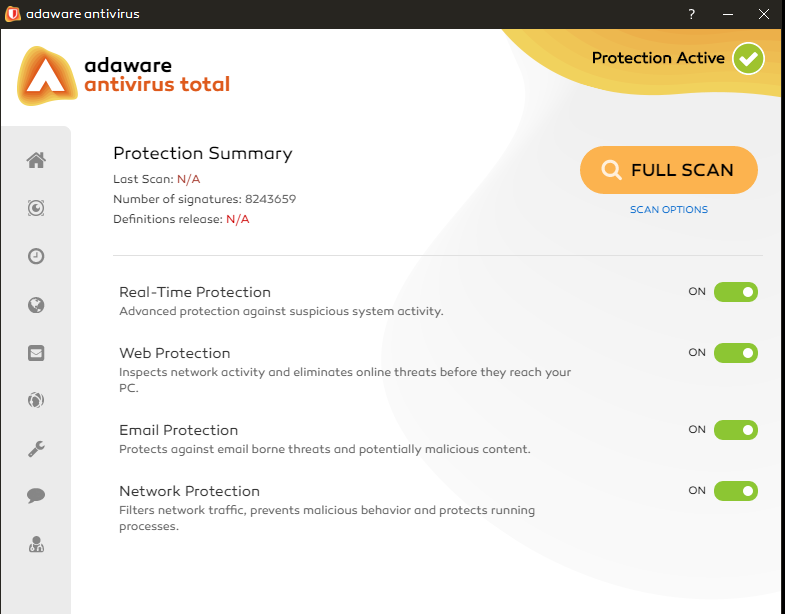Turn off the Email Protection switch
Screen dimensions: 785x614
point(735,430)
